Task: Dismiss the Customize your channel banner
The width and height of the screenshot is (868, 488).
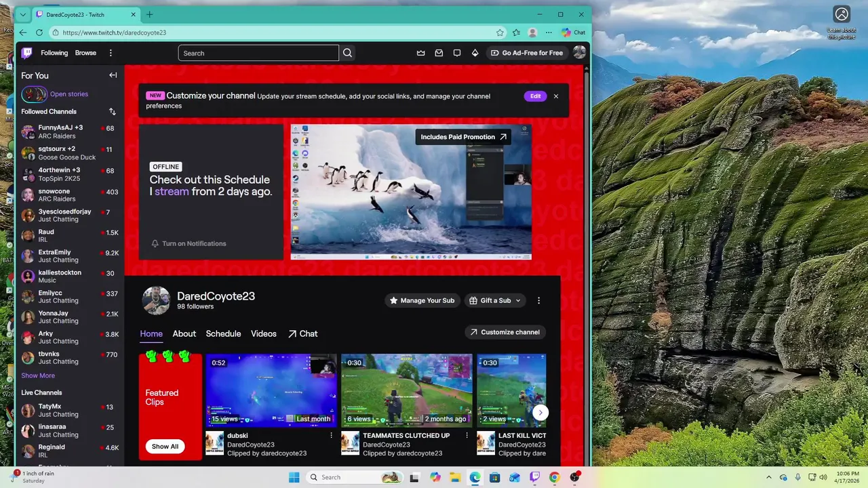Action: 556,96
